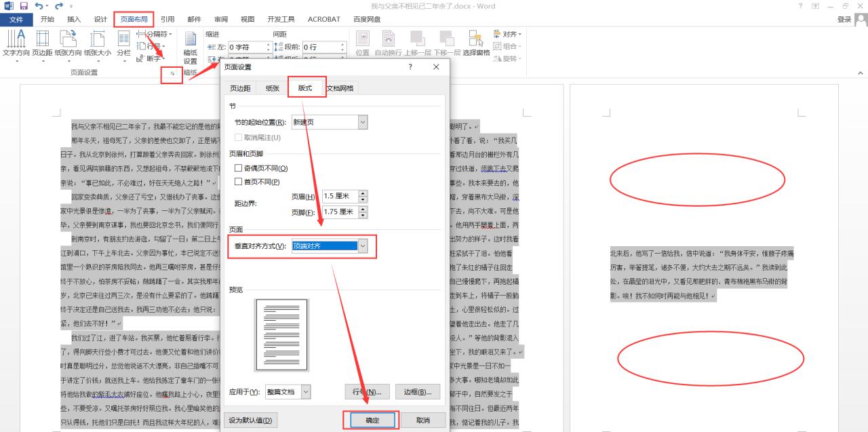Open the 页面设置 dialog launcher
Viewport: 868px width, 432px height.
click(x=172, y=73)
